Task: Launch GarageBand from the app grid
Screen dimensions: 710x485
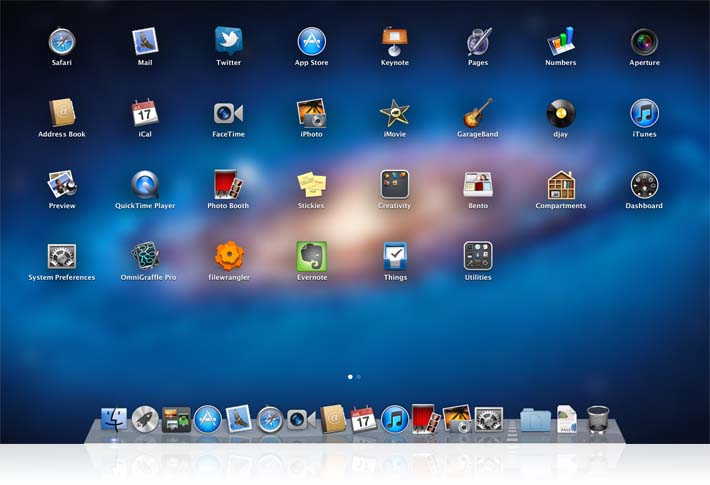Action: point(478,113)
